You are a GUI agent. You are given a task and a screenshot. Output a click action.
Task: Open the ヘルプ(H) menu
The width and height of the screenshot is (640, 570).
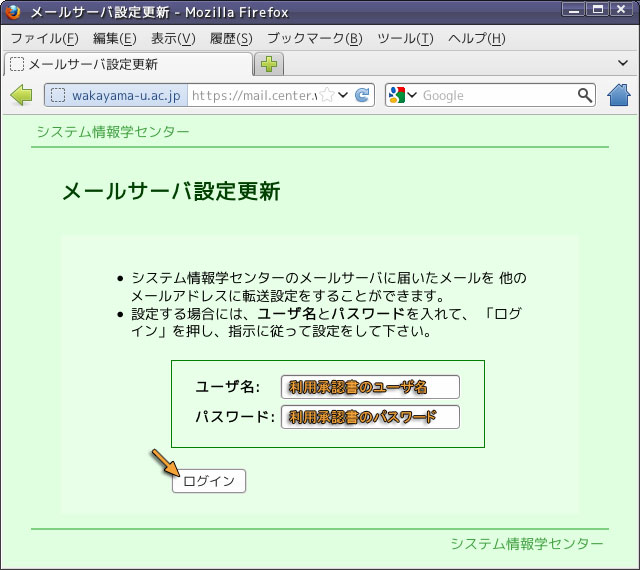476,38
